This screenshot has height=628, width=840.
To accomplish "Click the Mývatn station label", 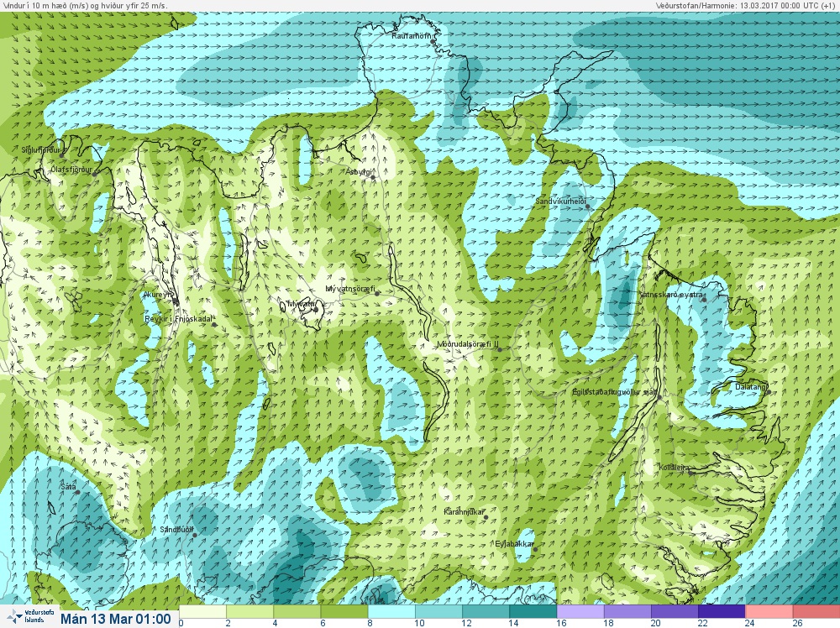I will click(x=302, y=304).
